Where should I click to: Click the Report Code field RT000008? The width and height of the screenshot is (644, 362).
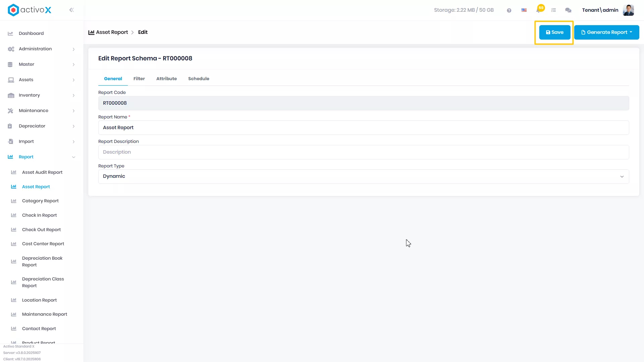[x=363, y=103]
